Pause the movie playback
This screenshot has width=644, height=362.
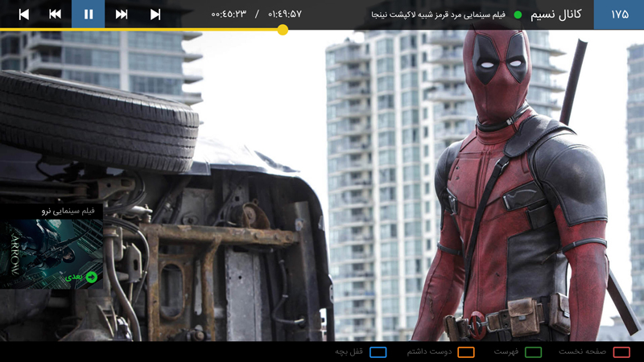tap(89, 14)
